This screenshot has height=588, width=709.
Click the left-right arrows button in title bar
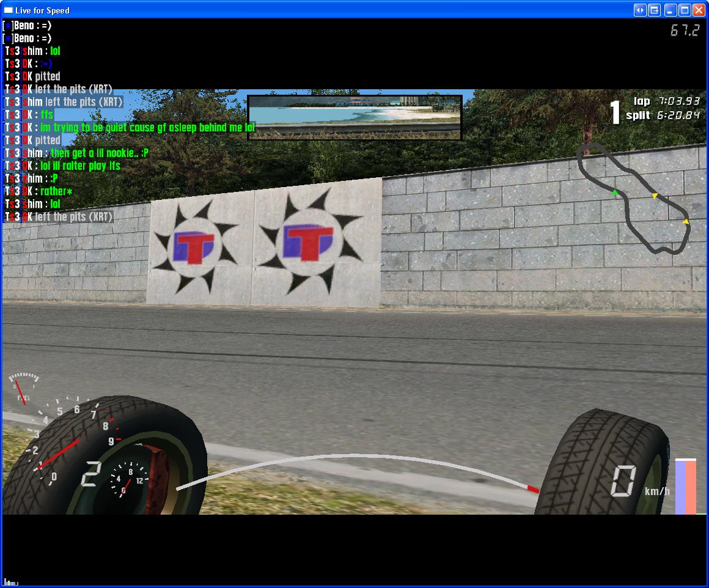click(x=640, y=10)
